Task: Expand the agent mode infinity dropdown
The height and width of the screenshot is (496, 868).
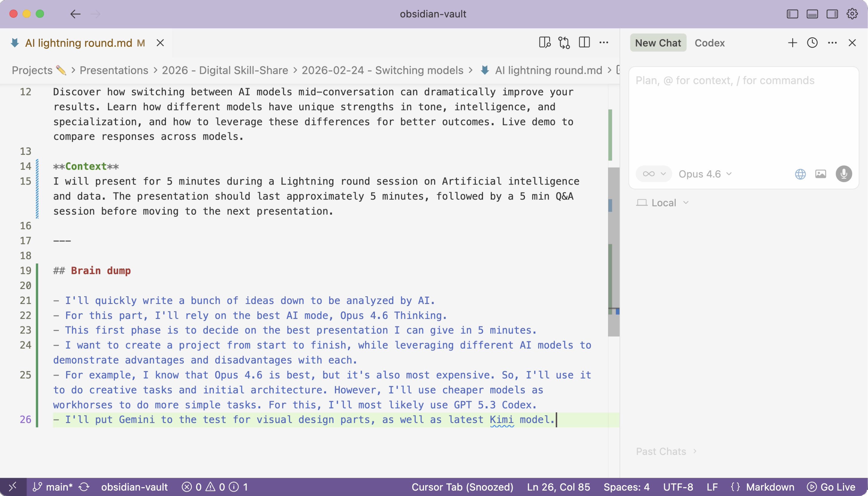Action: pos(653,174)
